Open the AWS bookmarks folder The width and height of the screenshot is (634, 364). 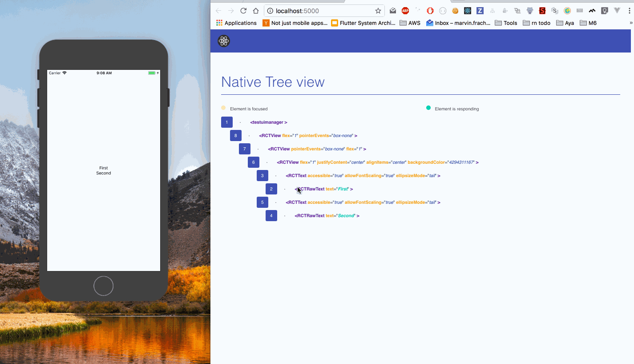410,23
